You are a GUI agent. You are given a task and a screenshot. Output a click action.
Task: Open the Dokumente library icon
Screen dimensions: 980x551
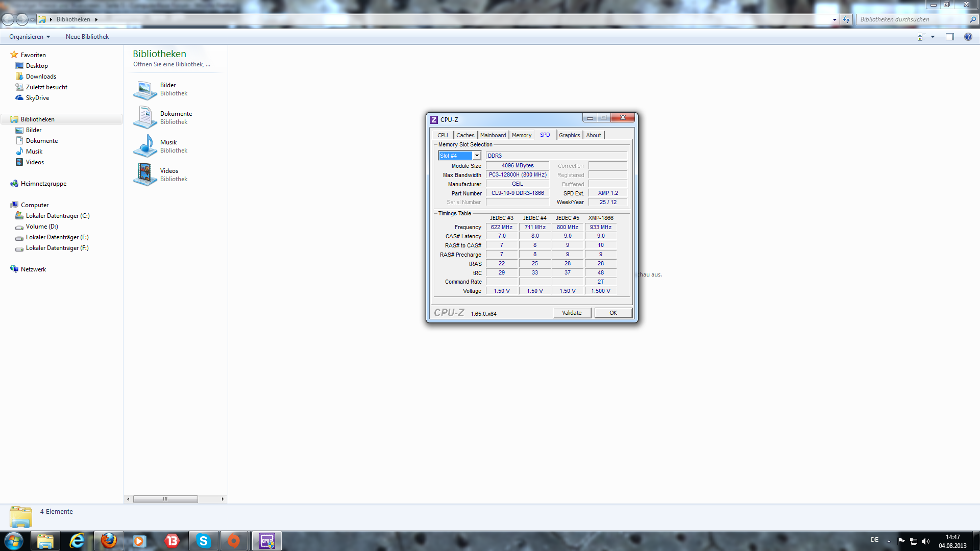(145, 118)
